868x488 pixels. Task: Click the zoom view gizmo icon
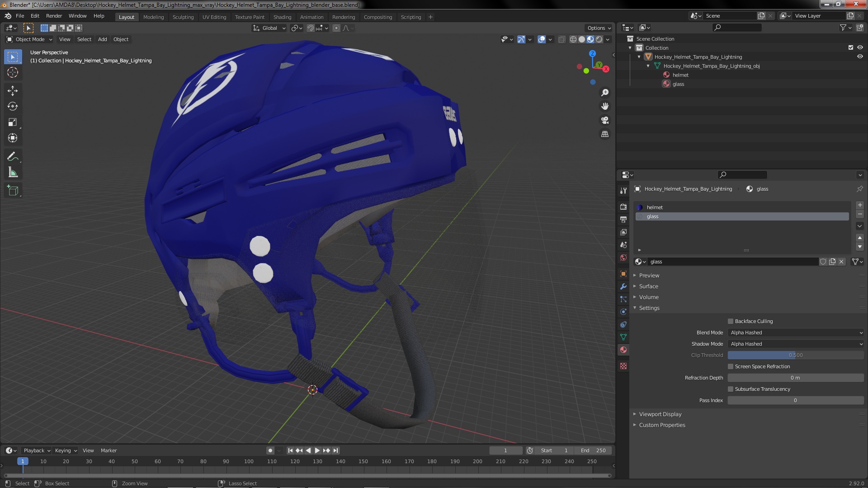pyautogui.click(x=605, y=93)
